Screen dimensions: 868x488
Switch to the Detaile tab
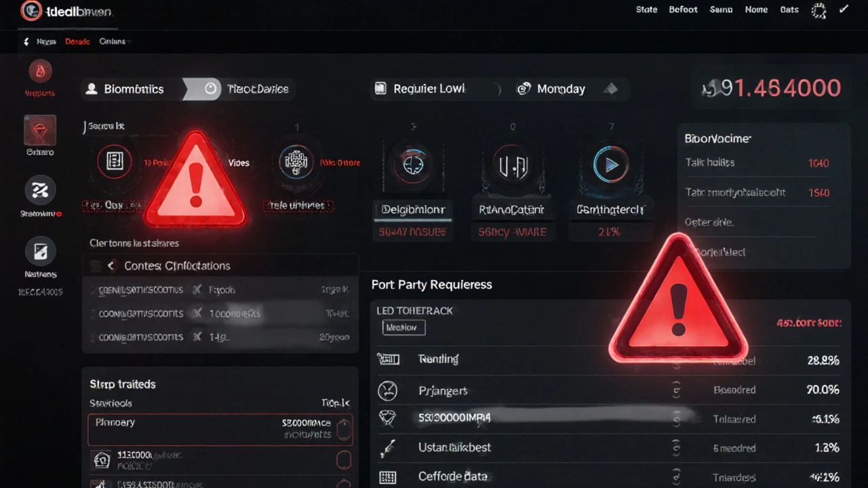pyautogui.click(x=77, y=41)
